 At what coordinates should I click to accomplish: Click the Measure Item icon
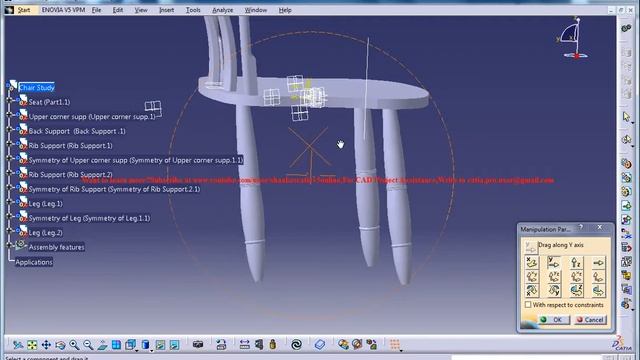pyautogui.click(x=259, y=345)
